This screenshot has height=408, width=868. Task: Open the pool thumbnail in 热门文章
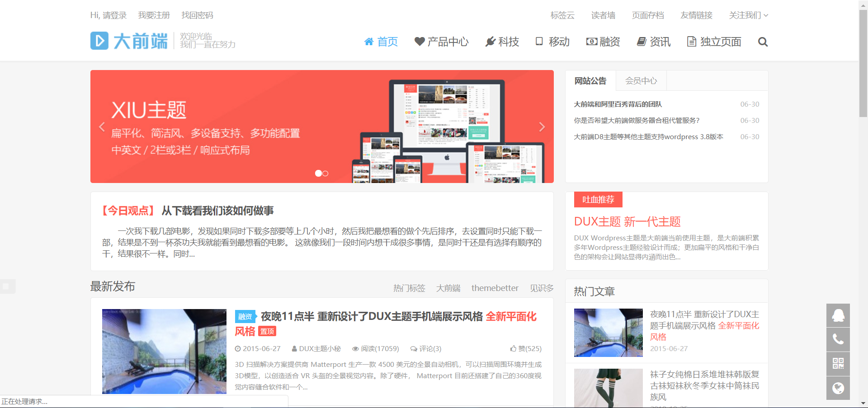pyautogui.click(x=608, y=333)
